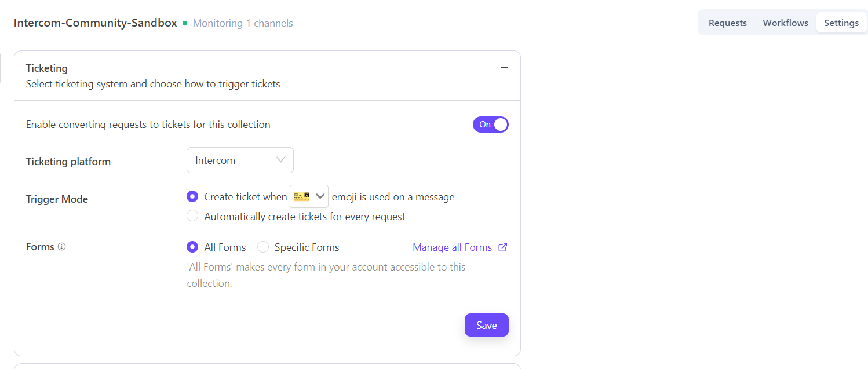Turn off the ticket conversion On switch
Image resolution: width=868 pixels, height=369 pixels.
[490, 125]
